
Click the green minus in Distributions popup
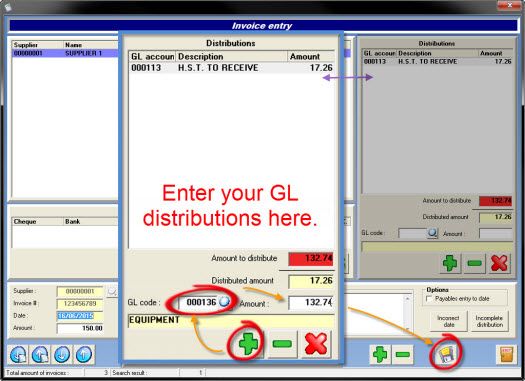(282, 344)
